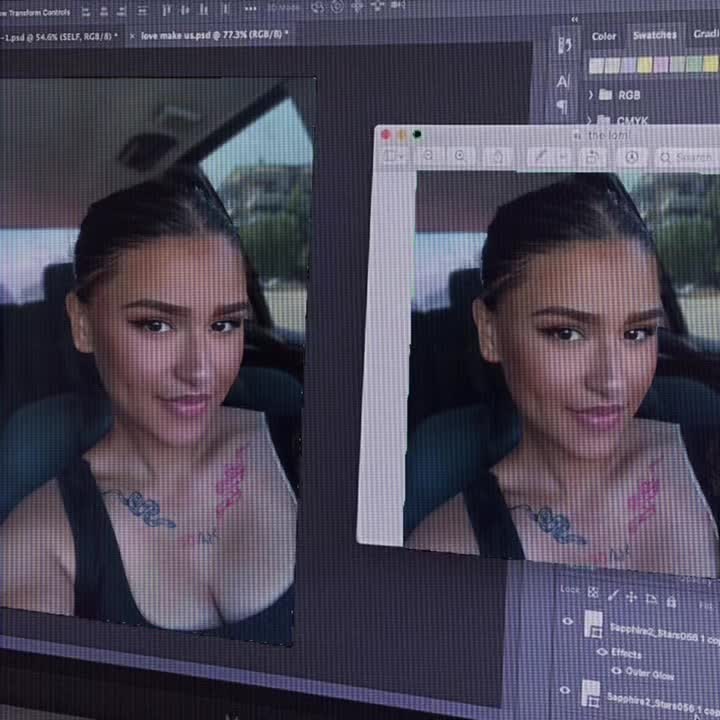Open the Paragraph panel icon
Image resolution: width=720 pixels, height=720 pixels.
(562, 107)
